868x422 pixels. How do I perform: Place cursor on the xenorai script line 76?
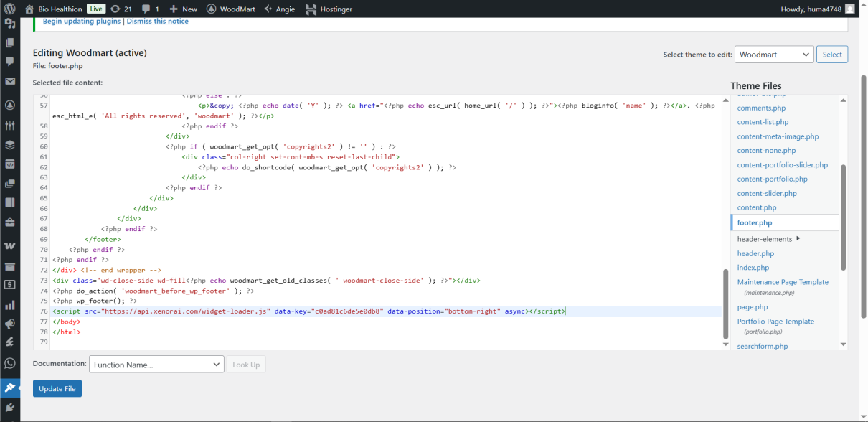(x=308, y=311)
